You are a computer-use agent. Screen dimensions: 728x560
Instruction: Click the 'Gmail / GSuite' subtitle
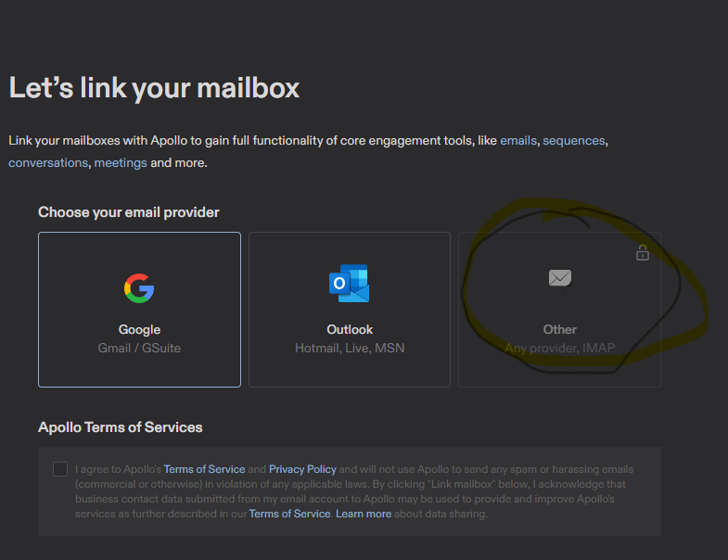(139, 348)
